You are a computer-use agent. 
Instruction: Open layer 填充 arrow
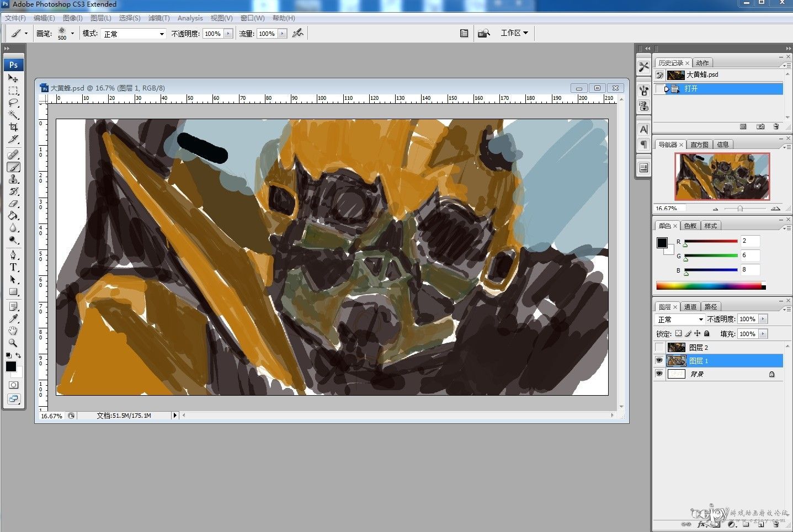tap(763, 334)
